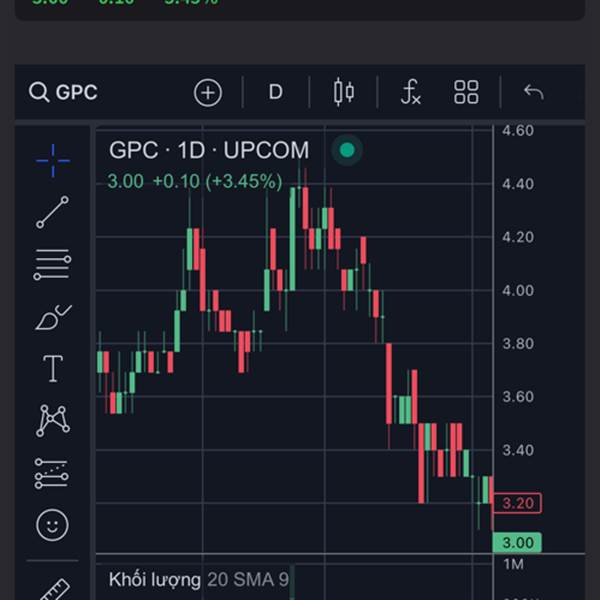Select the trend line drawing tool

click(52, 212)
